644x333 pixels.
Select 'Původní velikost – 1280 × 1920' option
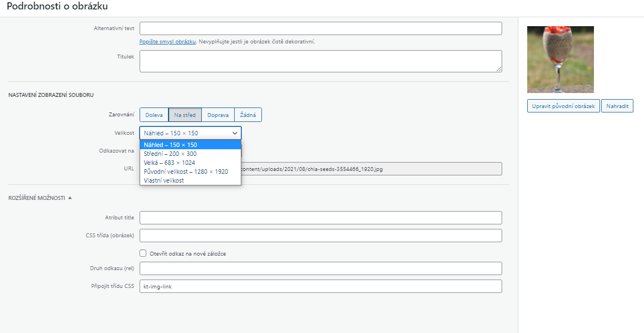pyautogui.click(x=186, y=172)
